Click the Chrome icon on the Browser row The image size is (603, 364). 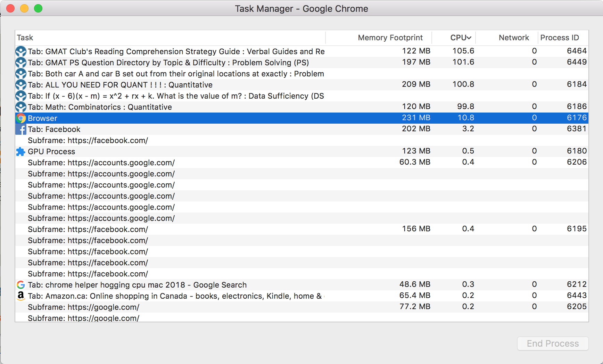(21, 118)
